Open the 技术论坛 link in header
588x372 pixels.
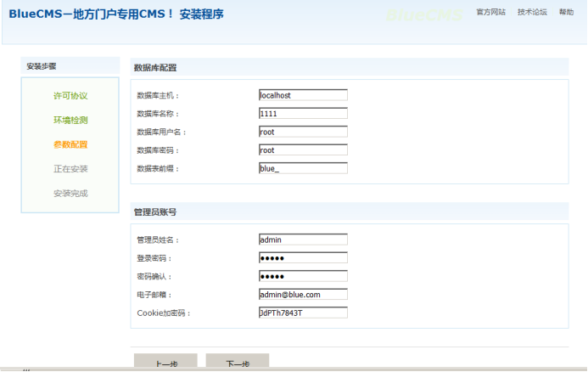[x=532, y=12]
